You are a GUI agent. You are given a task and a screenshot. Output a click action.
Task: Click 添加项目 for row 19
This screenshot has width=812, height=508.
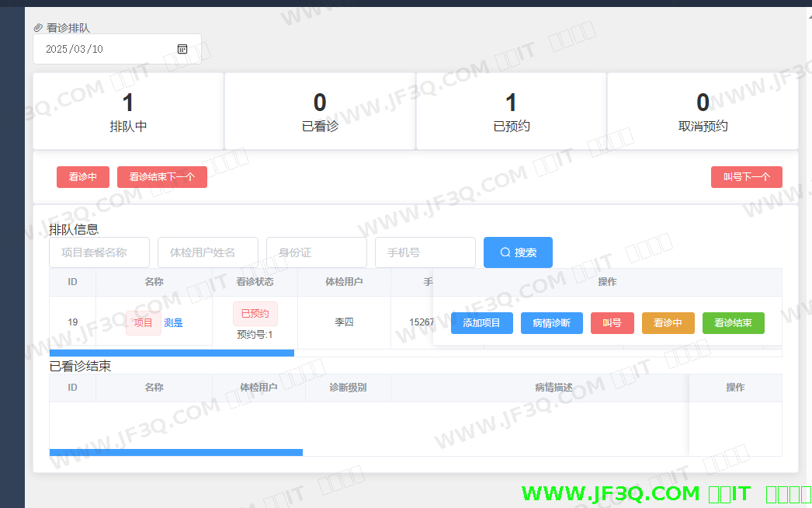click(481, 323)
